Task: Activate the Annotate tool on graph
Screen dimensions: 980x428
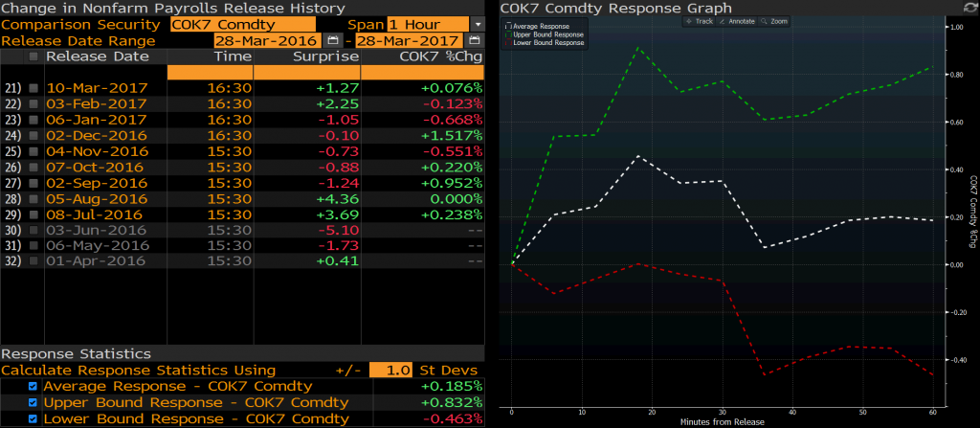Action: tap(738, 21)
